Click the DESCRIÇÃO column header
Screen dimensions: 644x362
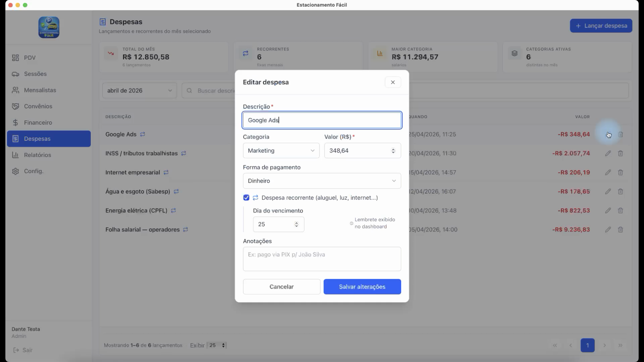pos(118,117)
